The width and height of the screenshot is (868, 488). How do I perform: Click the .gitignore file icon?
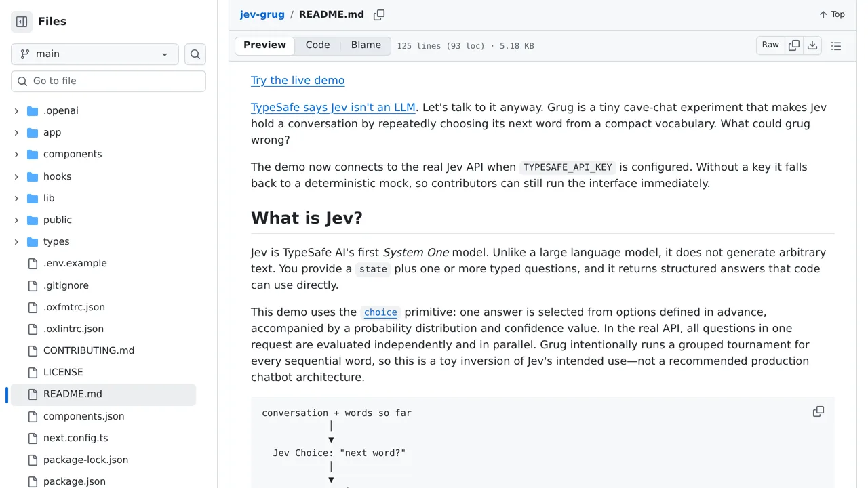point(33,285)
